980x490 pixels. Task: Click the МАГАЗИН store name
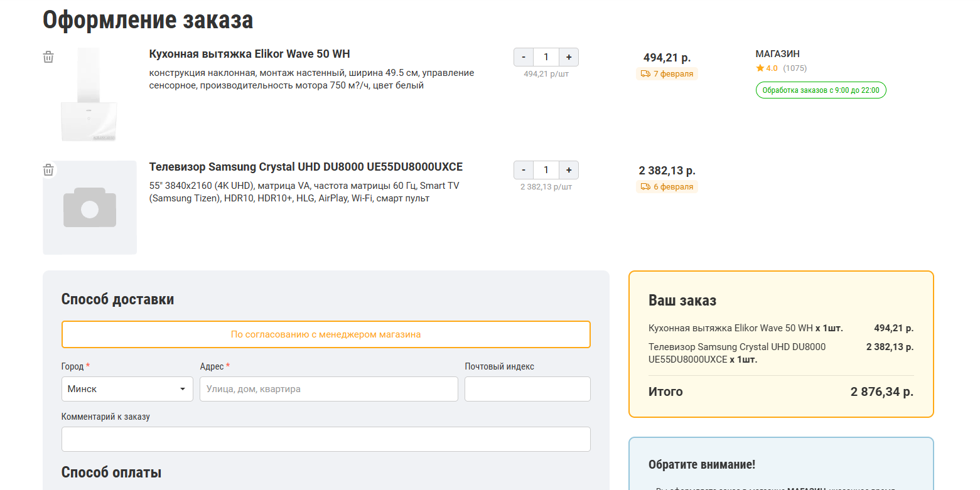[x=777, y=54]
